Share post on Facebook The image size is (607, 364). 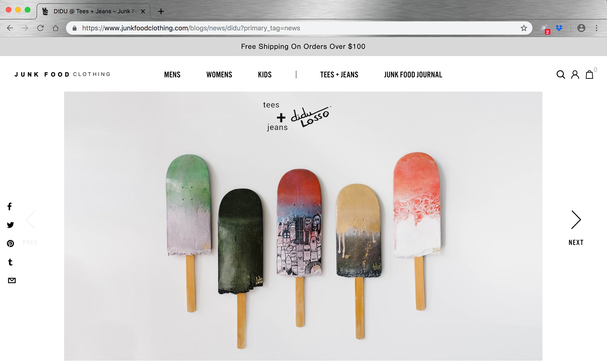[x=10, y=207]
